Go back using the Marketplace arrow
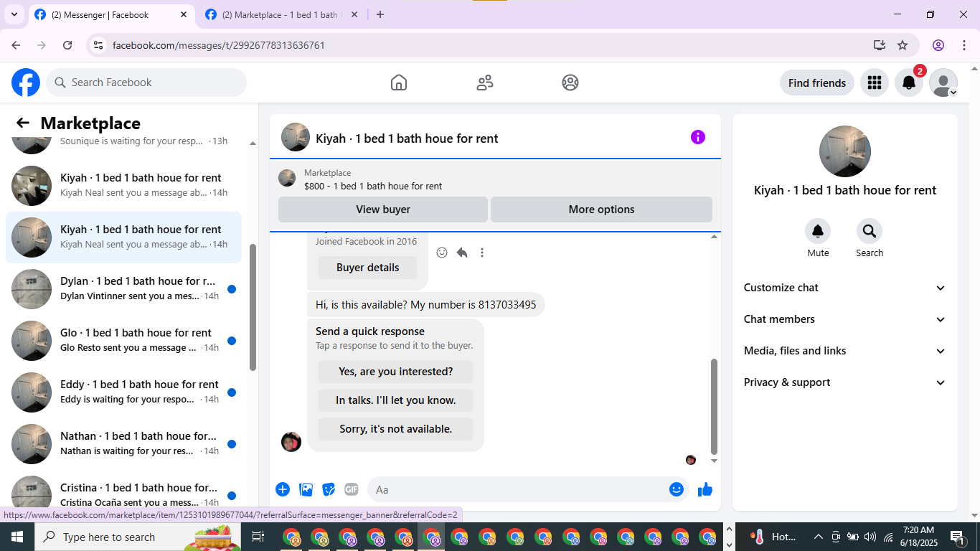Image resolution: width=980 pixels, height=551 pixels. 23,123
